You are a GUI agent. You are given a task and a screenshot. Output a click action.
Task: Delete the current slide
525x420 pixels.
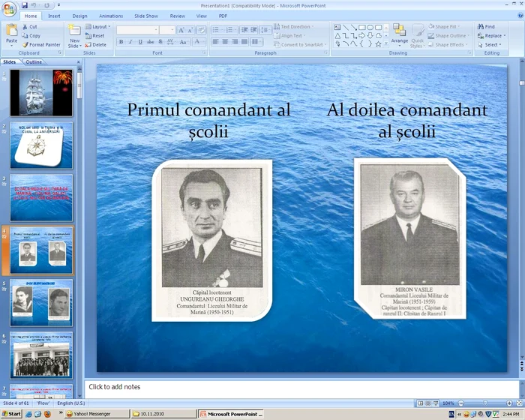96,44
